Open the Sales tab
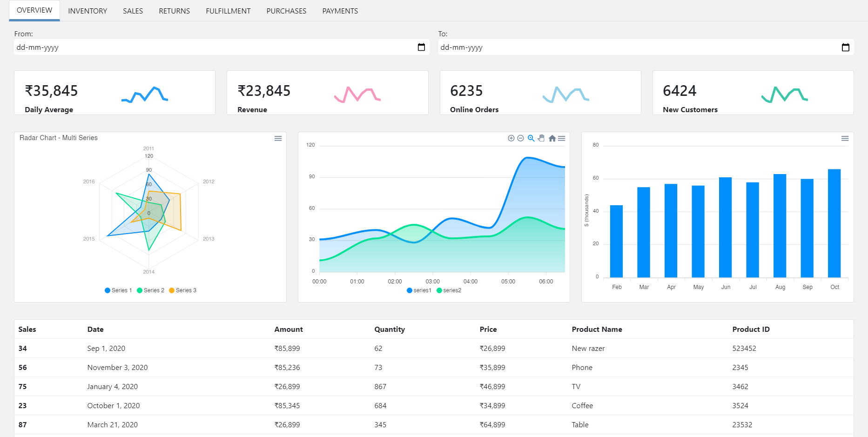The height and width of the screenshot is (437, 868). click(133, 11)
